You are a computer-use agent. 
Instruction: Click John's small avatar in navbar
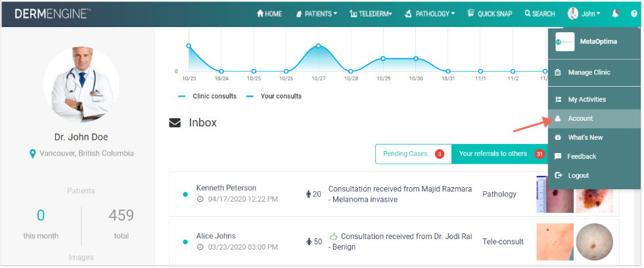coord(573,14)
